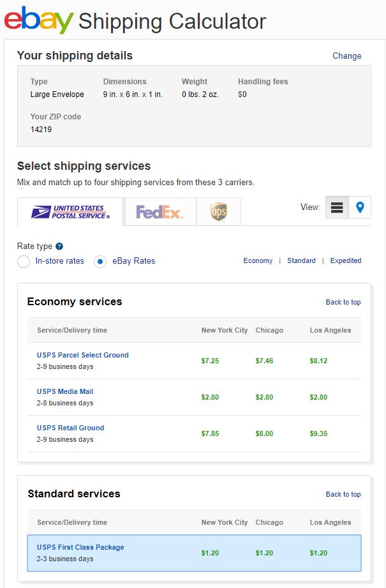Switch to list view icon
The width and height of the screenshot is (386, 588).
[x=337, y=207]
